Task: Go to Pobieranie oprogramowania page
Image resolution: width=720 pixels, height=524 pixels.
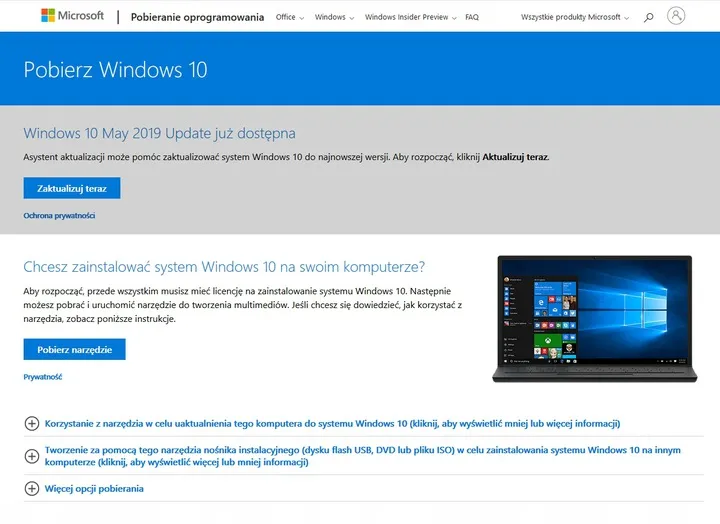Action: pos(197,17)
